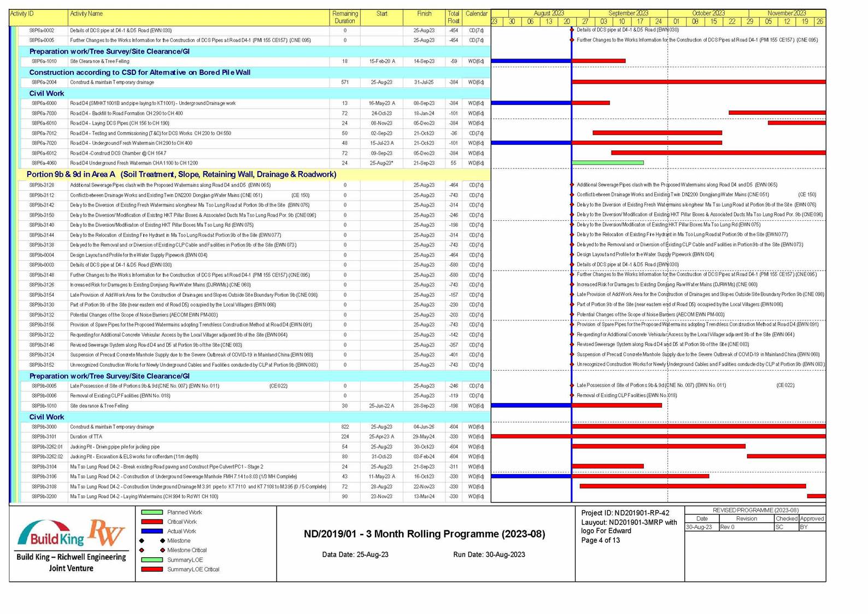This screenshot has height=614, width=868.
Task: Click the November 2023 timescale header
Action: 787,13
